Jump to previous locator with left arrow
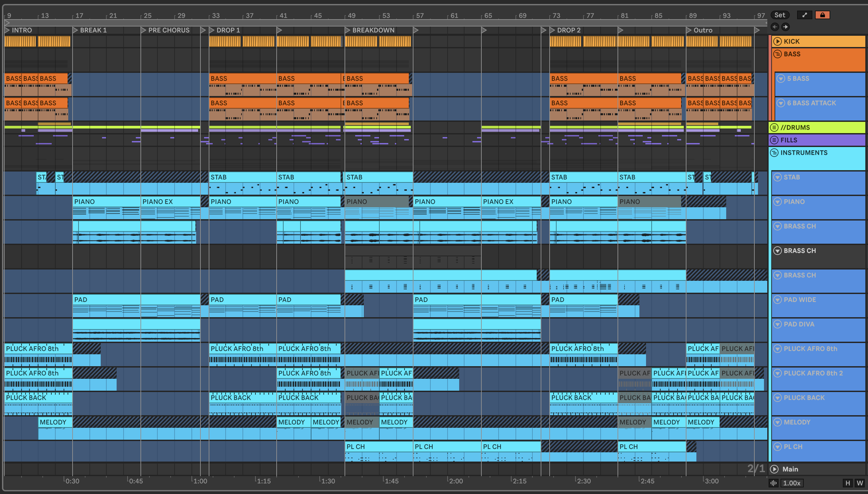 coord(775,27)
